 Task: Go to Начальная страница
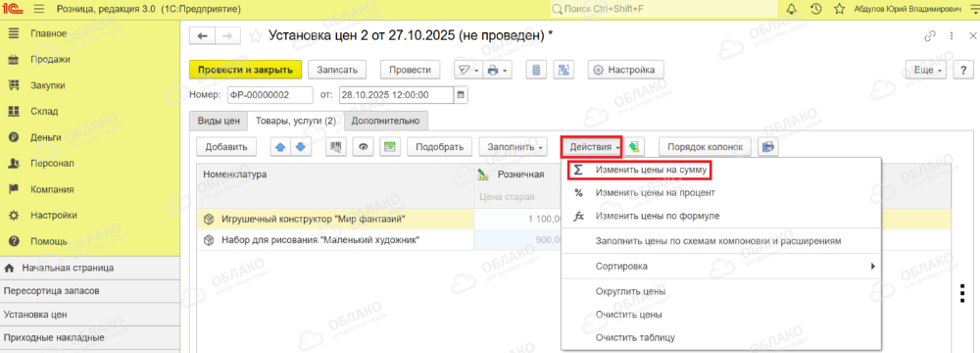90,268
